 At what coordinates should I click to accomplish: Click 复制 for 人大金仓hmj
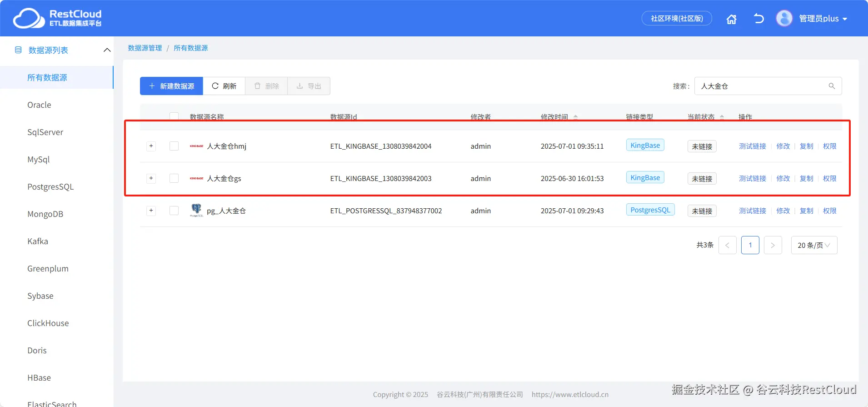807,146
